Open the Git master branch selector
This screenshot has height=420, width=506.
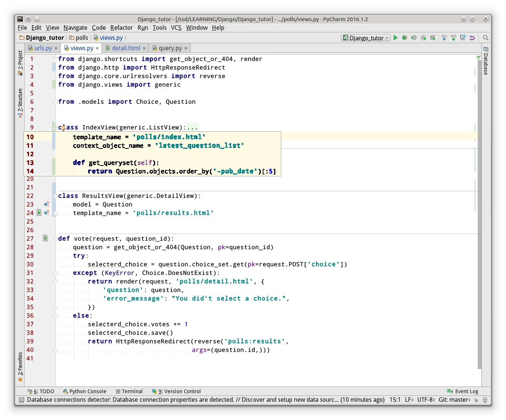tap(455, 400)
